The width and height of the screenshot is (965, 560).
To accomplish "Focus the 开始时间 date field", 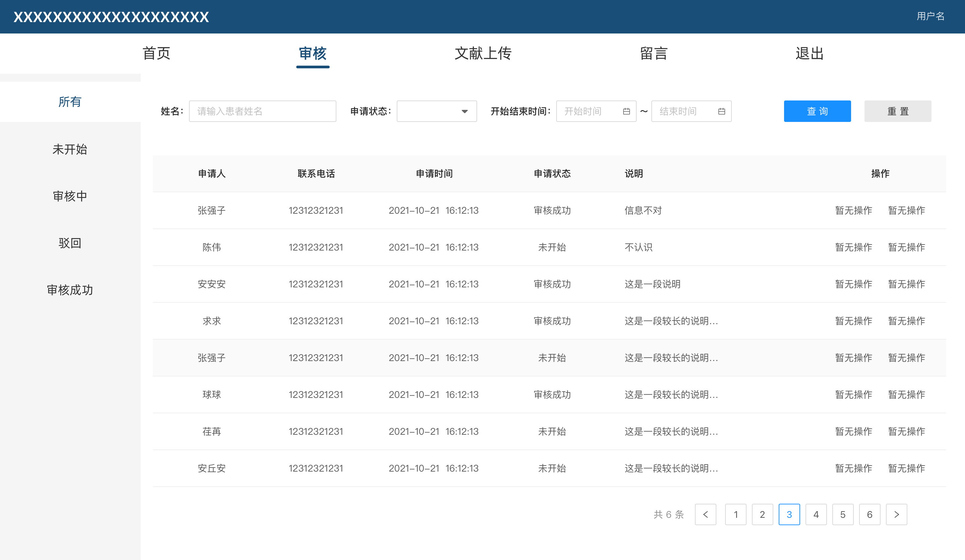I will (596, 112).
